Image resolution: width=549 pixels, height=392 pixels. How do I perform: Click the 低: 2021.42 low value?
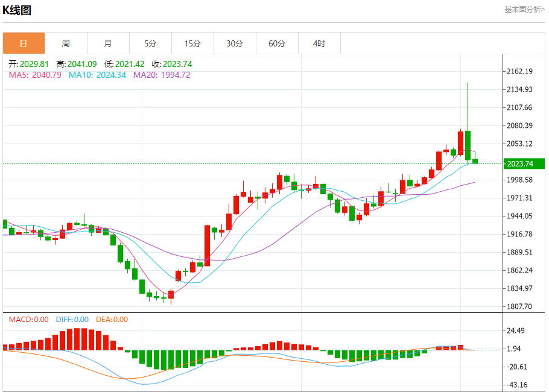pyautogui.click(x=124, y=64)
